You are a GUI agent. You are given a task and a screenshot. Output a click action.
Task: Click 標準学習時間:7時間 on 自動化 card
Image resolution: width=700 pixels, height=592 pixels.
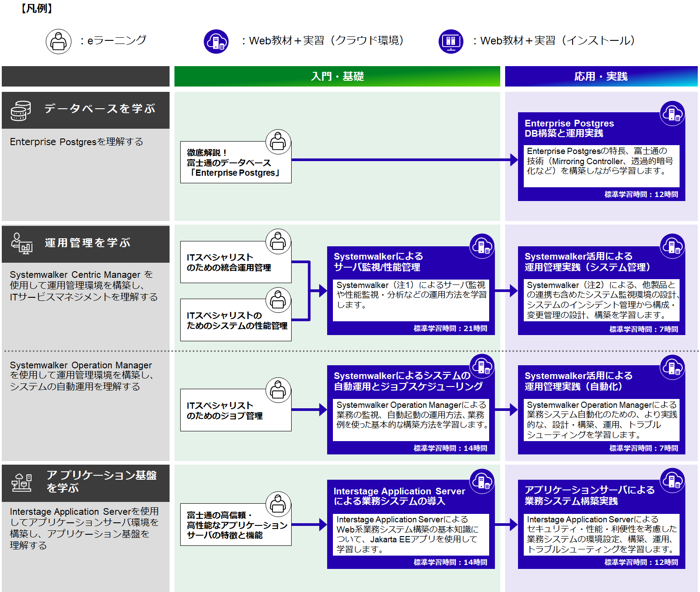644,448
